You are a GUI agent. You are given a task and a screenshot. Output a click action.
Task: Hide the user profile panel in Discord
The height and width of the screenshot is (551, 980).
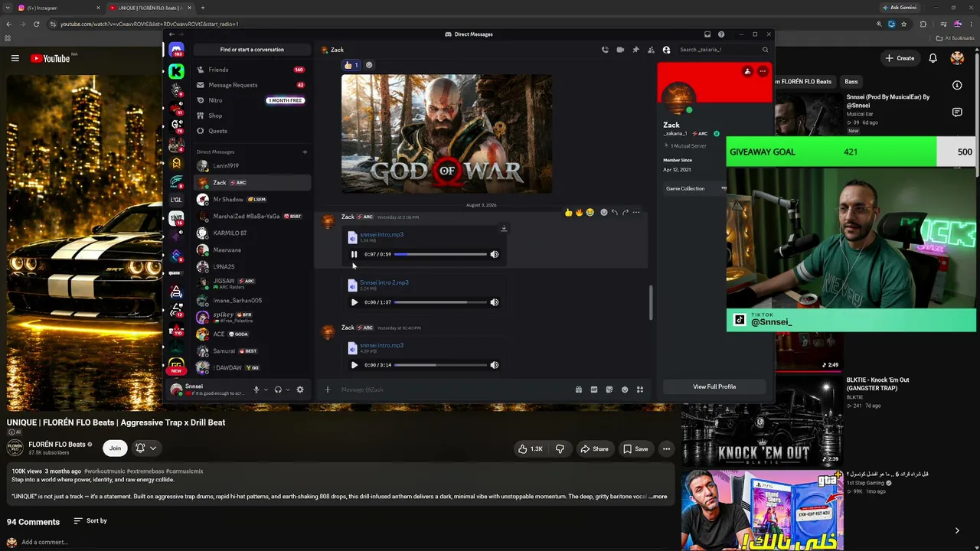(666, 50)
